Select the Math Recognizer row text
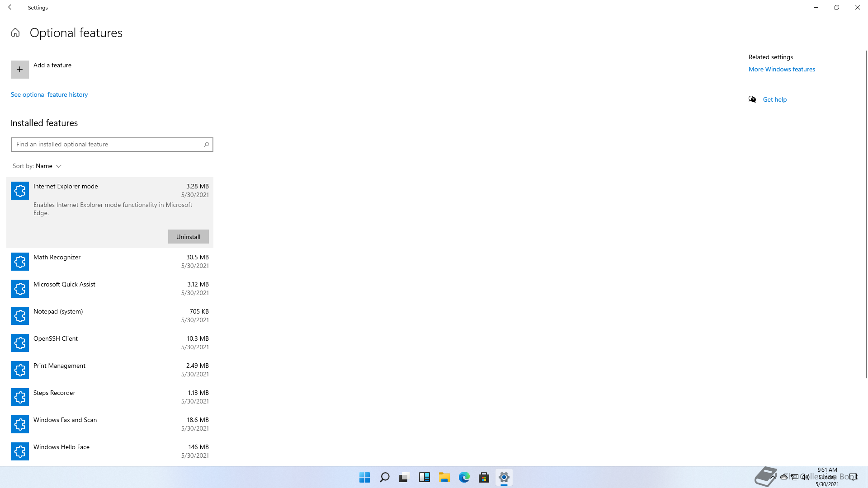 pyautogui.click(x=57, y=257)
